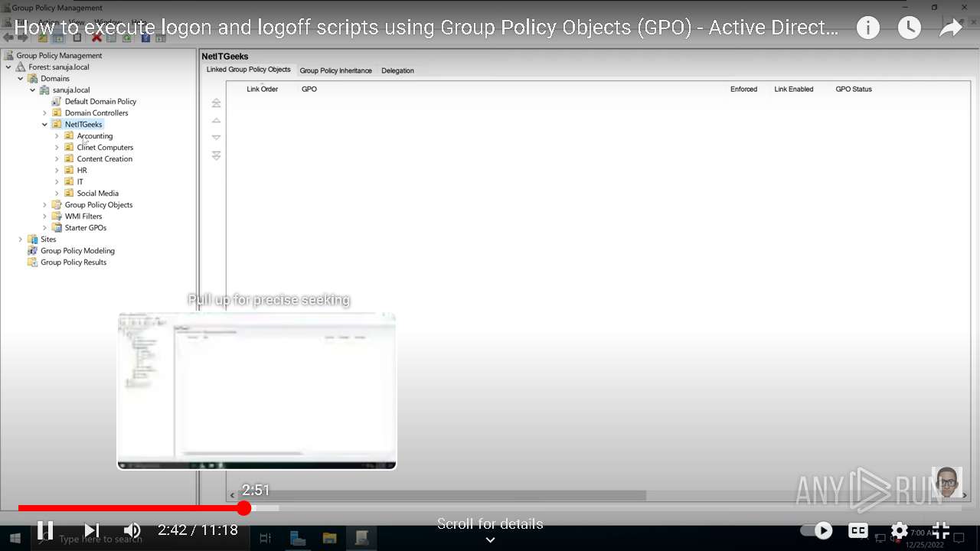Click the red delete X toolbar icon

tap(96, 37)
